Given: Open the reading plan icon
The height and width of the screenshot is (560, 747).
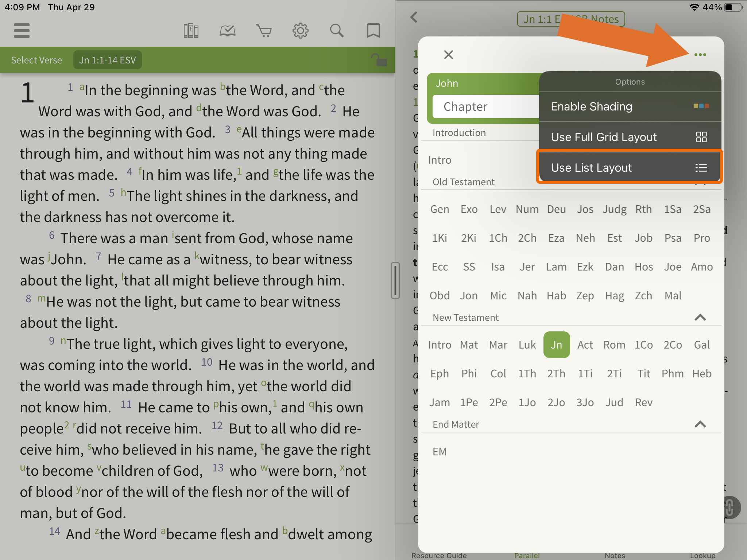Looking at the screenshot, I should [x=227, y=31].
